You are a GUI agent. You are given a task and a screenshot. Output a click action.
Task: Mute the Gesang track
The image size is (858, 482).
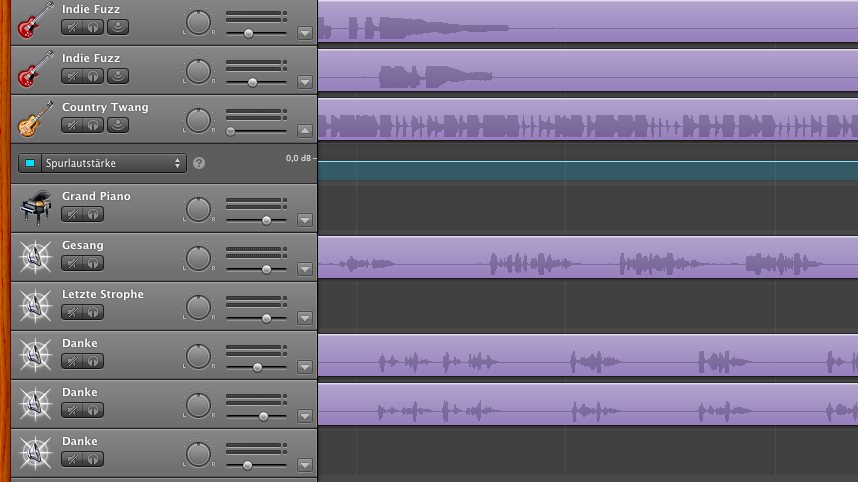pyautogui.click(x=72, y=263)
